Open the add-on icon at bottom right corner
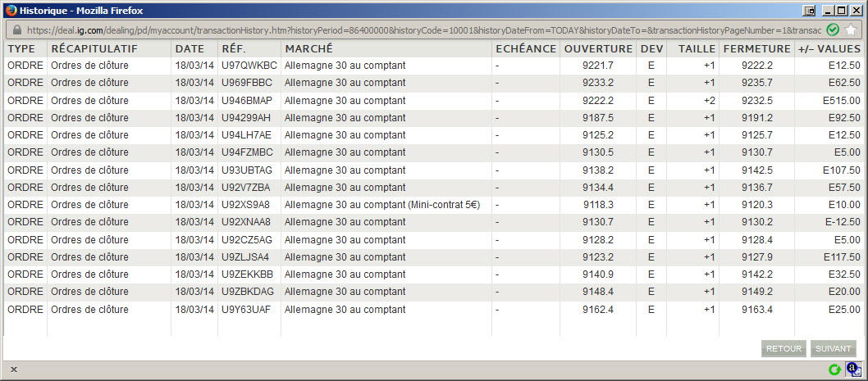The width and height of the screenshot is (868, 381). pyautogui.click(x=852, y=369)
